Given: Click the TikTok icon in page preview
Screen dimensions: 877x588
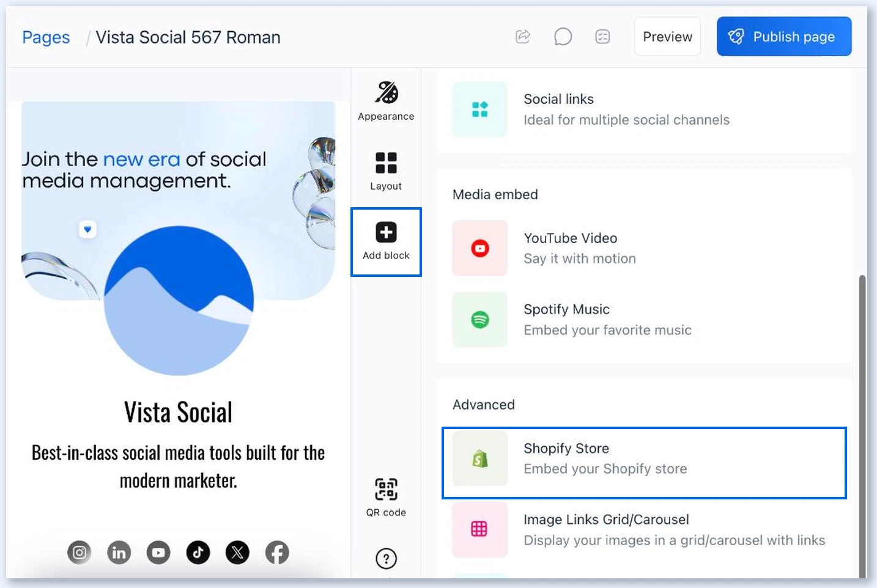Looking at the screenshot, I should coord(198,553).
